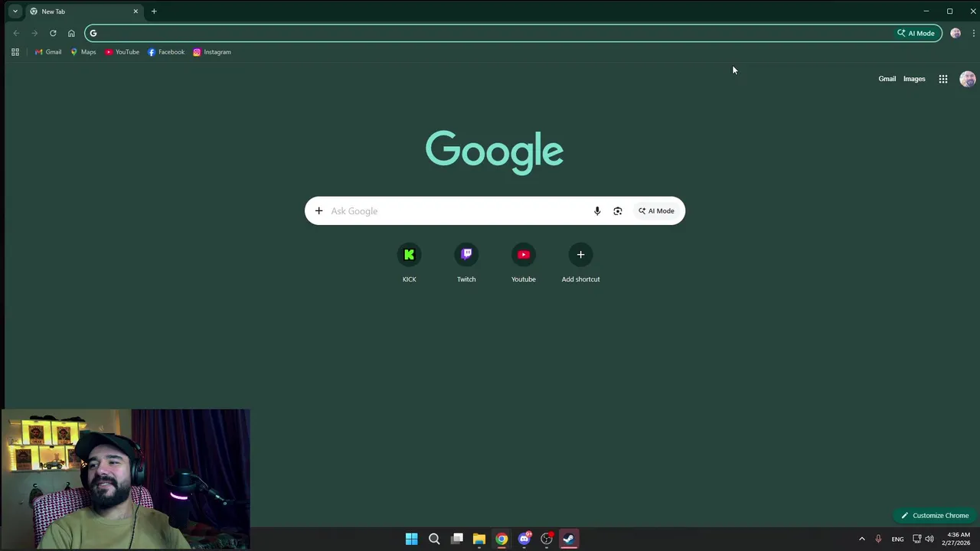The image size is (980, 551).
Task: Open the Gmail bookmark
Action: [48, 52]
